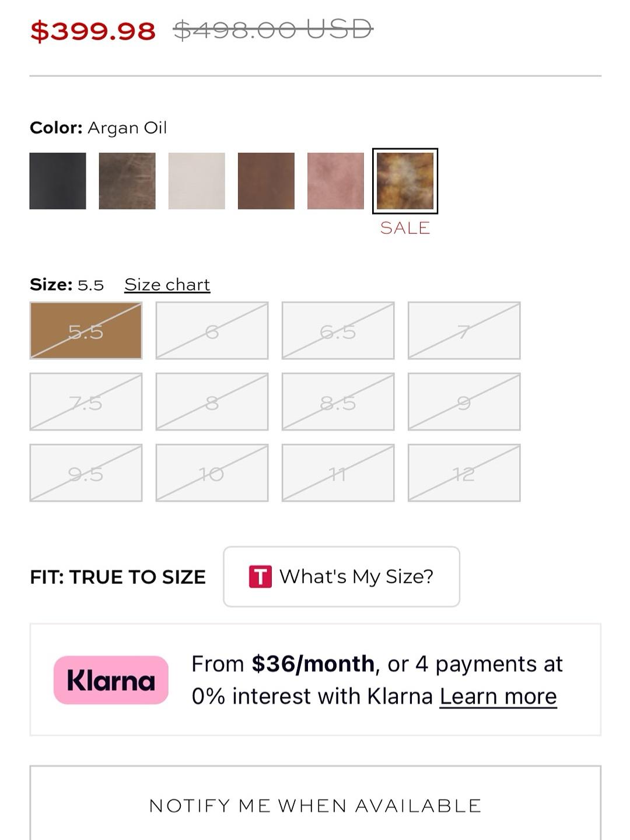630x840 pixels.
Task: Select size 8 box
Action: (212, 401)
